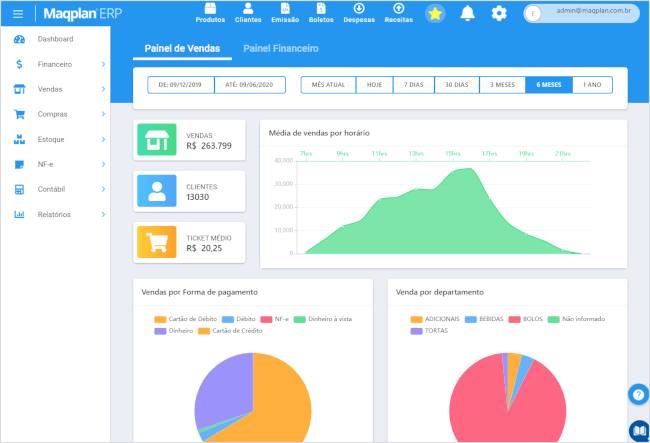Open the Relatórios sidebar label
The image size is (650, 443).
(54, 214)
